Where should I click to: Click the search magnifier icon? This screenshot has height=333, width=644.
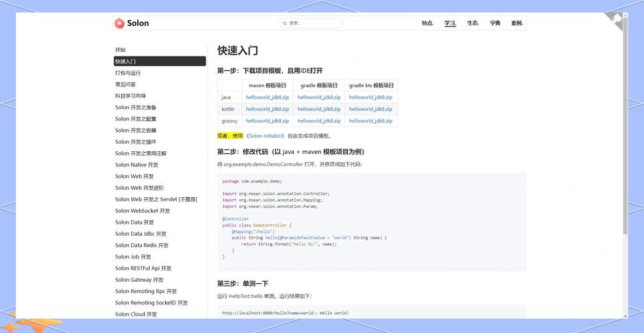(x=285, y=23)
